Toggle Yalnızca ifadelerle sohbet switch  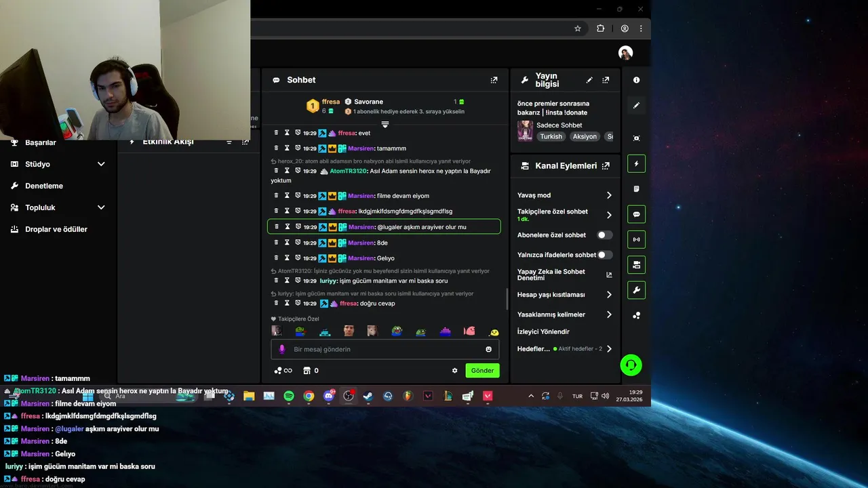(604, 255)
